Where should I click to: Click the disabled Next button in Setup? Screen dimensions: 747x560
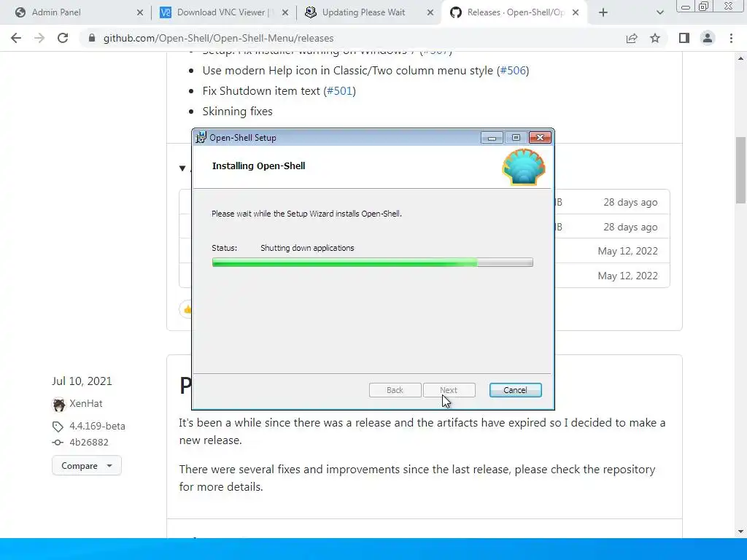[x=449, y=390]
